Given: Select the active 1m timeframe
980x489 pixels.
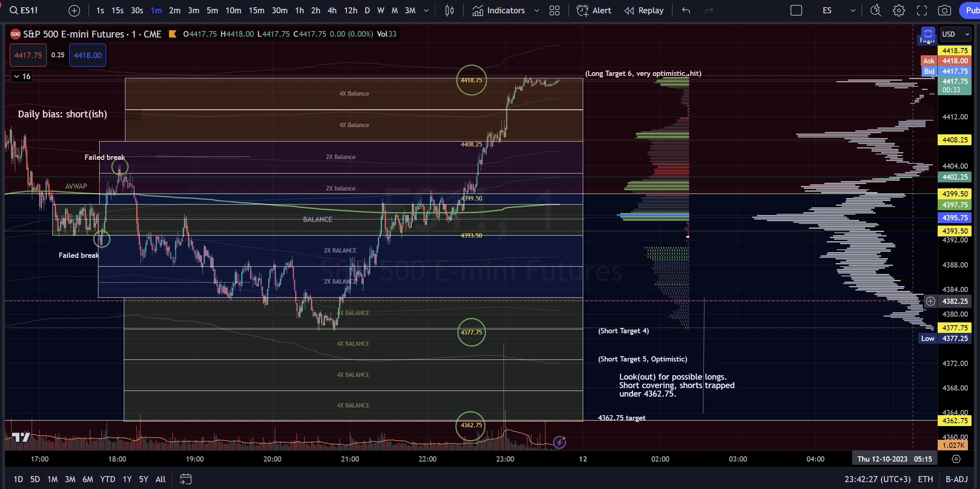Looking at the screenshot, I should [156, 10].
